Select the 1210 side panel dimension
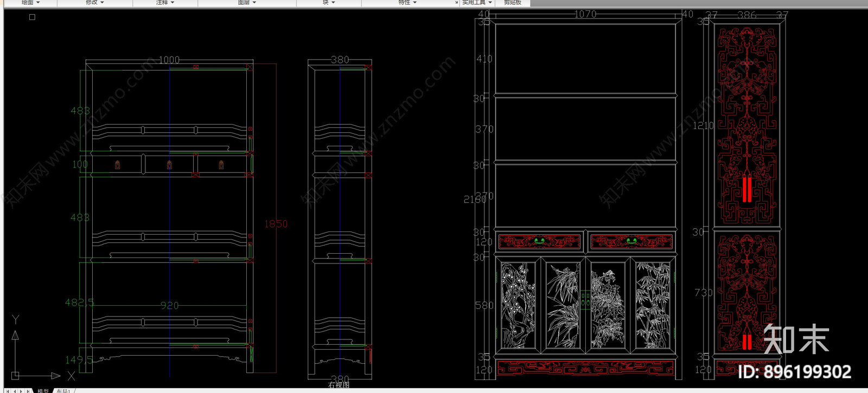 (703, 125)
